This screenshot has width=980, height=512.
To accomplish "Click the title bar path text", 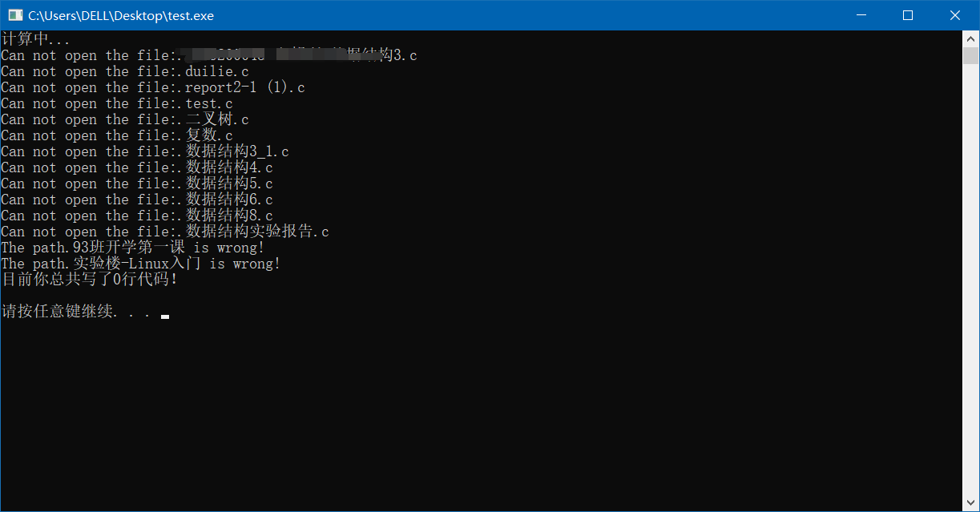I will (121, 15).
